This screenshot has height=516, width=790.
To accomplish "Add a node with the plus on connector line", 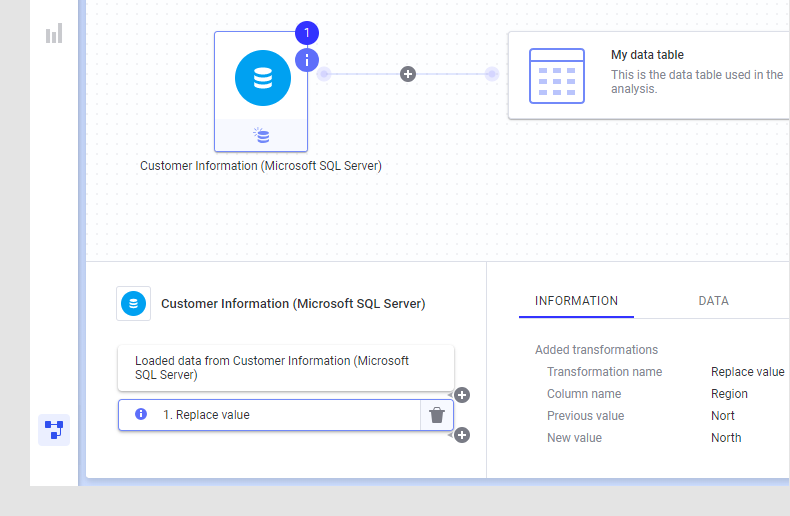I will tap(408, 74).
